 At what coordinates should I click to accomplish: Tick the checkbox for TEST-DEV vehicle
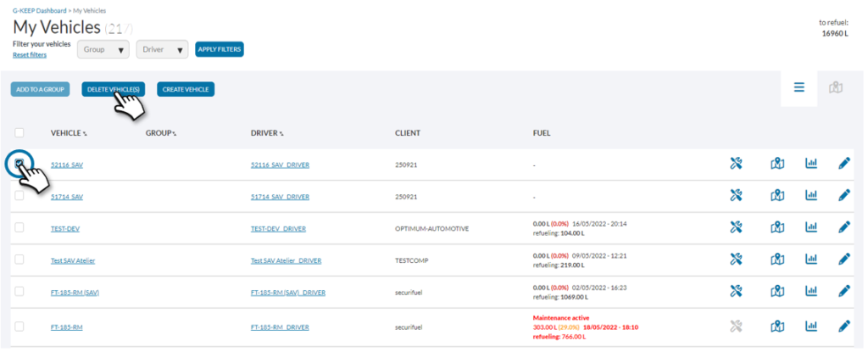(x=19, y=227)
